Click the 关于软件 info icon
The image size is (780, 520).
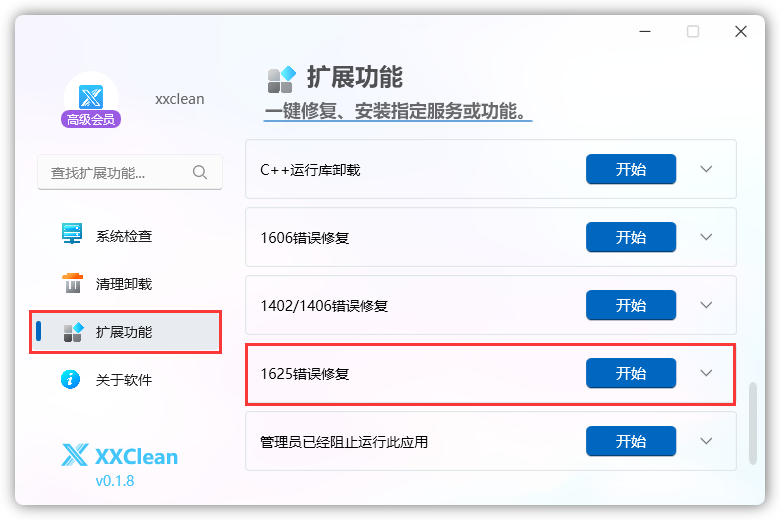click(x=72, y=380)
